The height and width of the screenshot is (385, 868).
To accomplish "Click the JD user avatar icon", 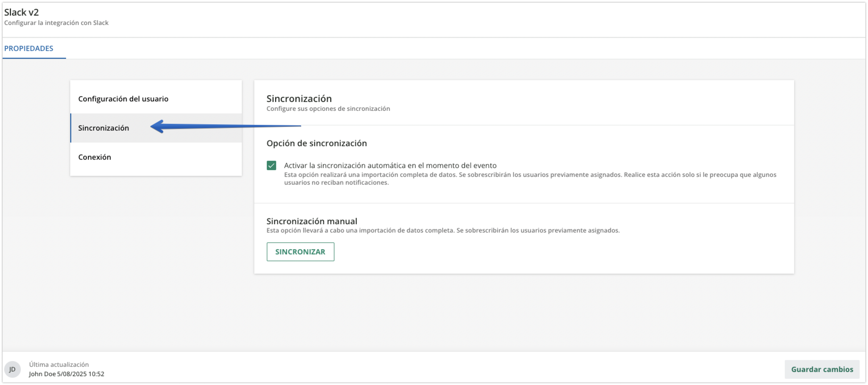I will click(x=12, y=369).
